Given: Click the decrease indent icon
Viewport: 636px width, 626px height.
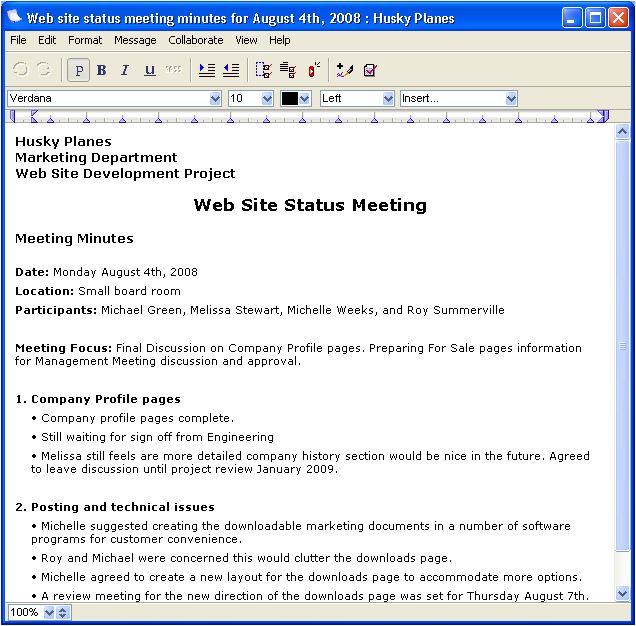Looking at the screenshot, I should (x=231, y=70).
